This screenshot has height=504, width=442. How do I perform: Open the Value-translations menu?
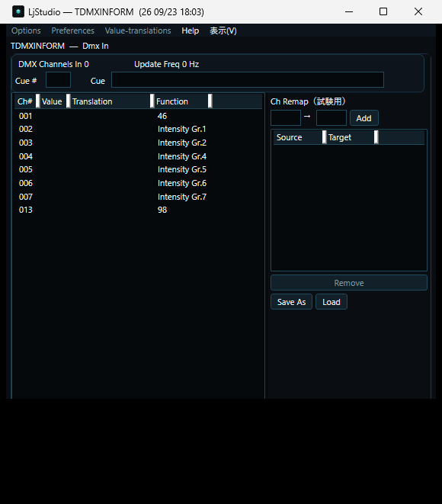tap(138, 30)
